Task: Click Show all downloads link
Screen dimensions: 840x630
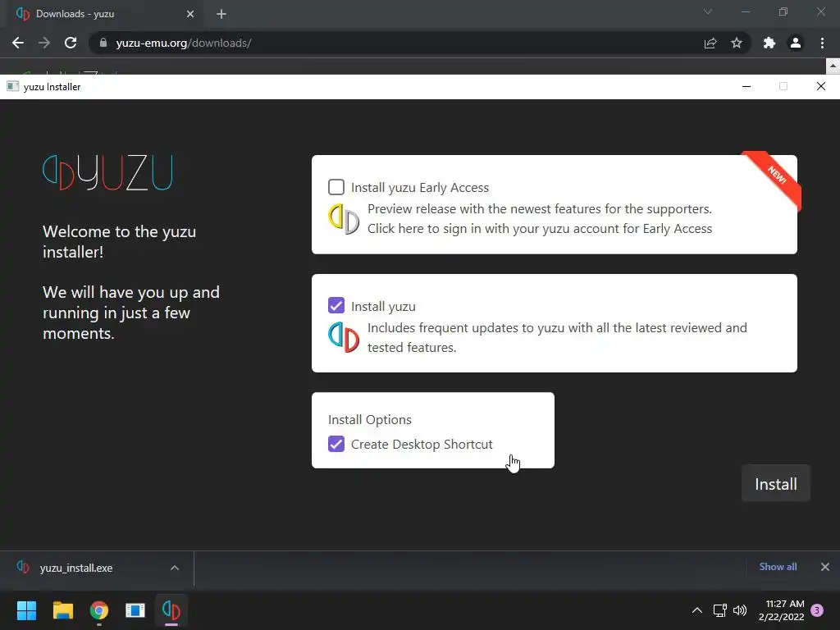Action: [x=778, y=567]
